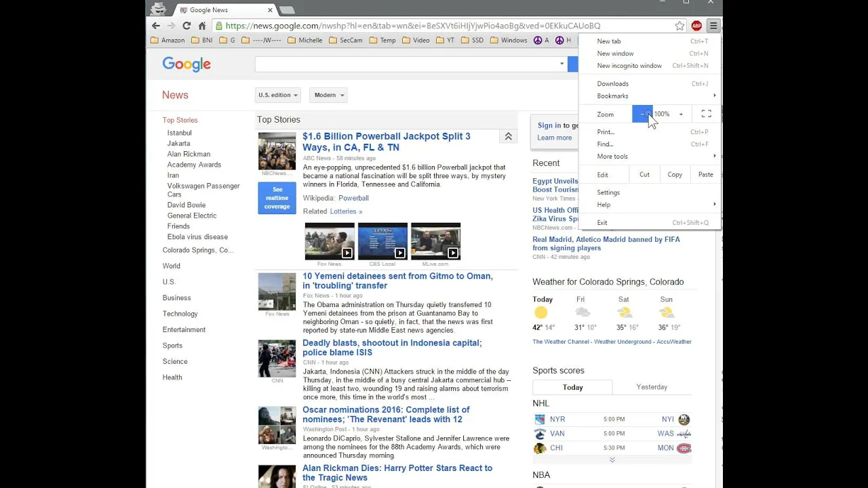
Task: Open Alan Rickman Dies headline
Action: click(x=397, y=472)
